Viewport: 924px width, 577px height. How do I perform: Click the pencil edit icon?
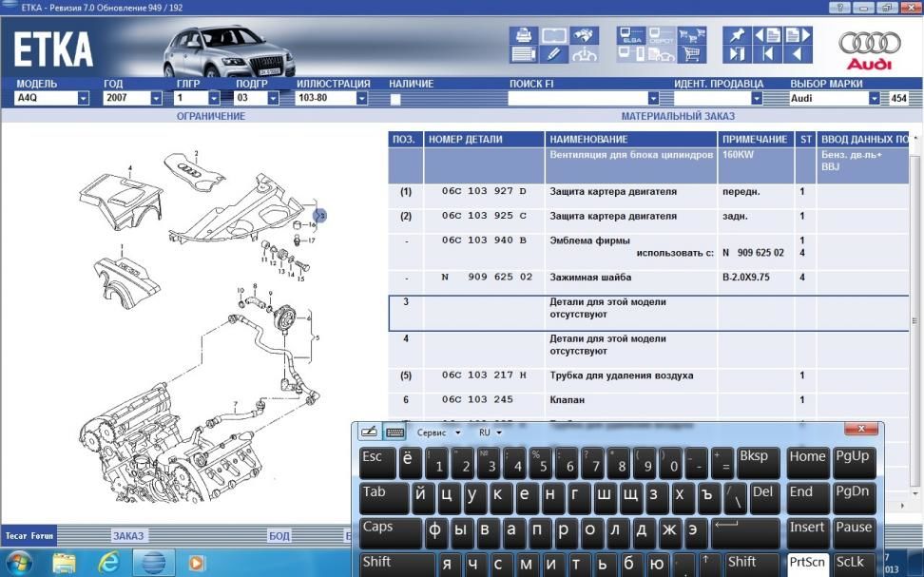554,55
